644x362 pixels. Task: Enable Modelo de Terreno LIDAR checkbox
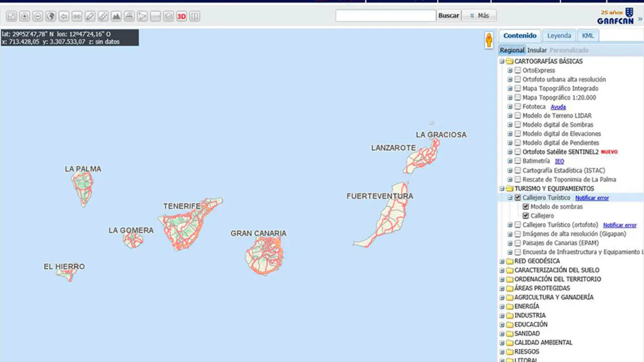[518, 116]
